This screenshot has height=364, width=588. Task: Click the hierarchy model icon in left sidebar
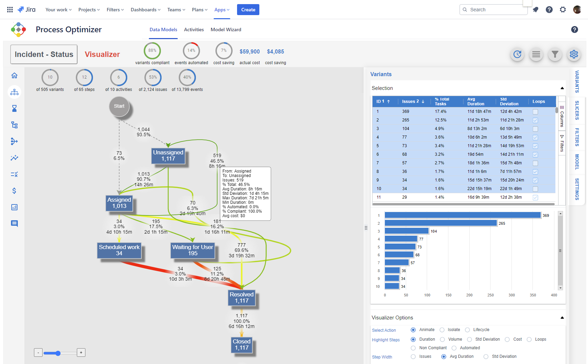coord(14,125)
